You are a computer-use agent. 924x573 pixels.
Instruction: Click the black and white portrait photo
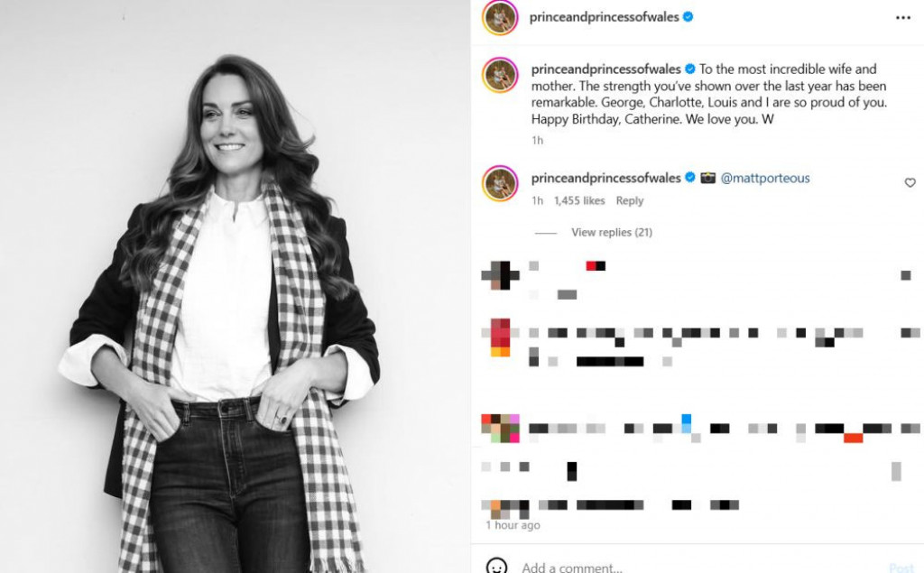point(236,287)
